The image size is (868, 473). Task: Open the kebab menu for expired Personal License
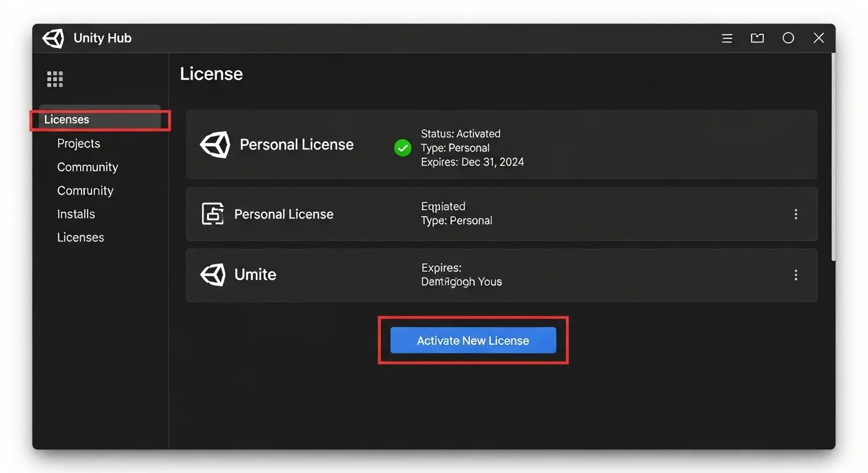click(x=796, y=214)
